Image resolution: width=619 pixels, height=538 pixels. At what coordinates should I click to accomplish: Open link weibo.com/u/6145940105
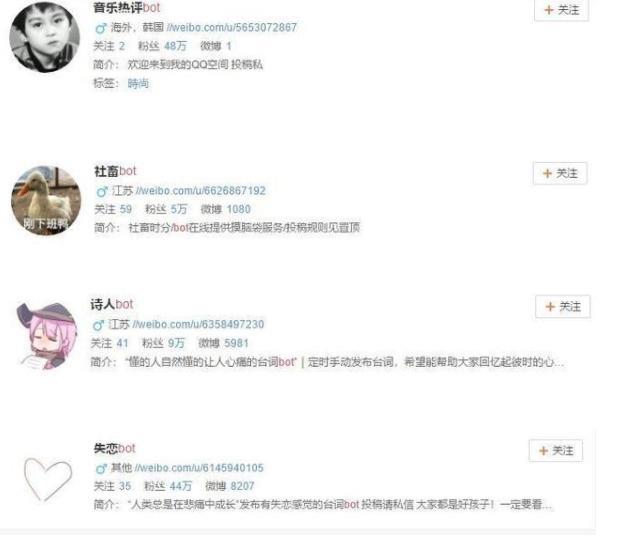pos(199,468)
